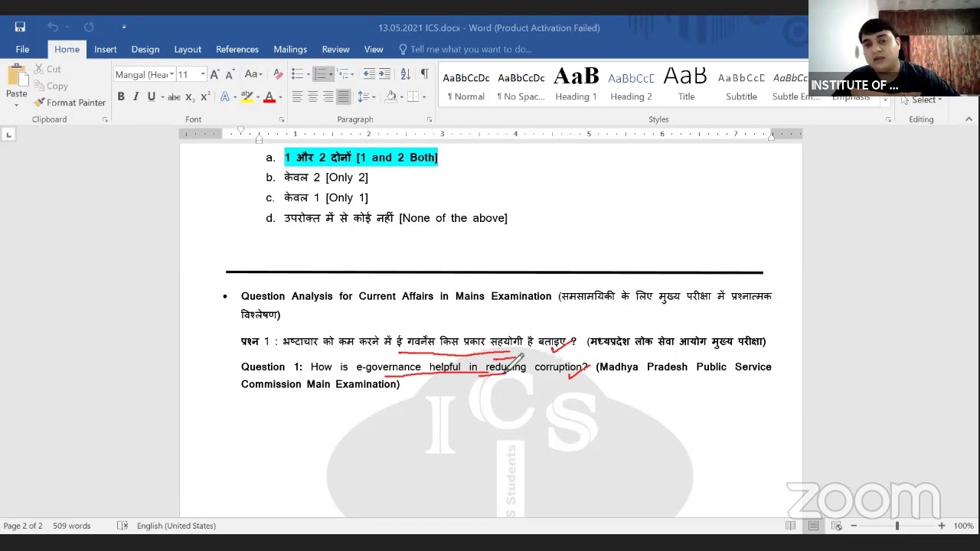The width and height of the screenshot is (980, 551).
Task: Click the proofing errors icon in status bar
Action: coord(122,526)
